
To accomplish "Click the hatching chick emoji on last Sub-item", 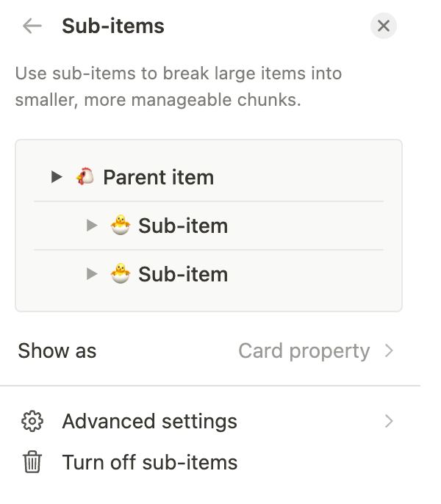I will coord(121,273).
